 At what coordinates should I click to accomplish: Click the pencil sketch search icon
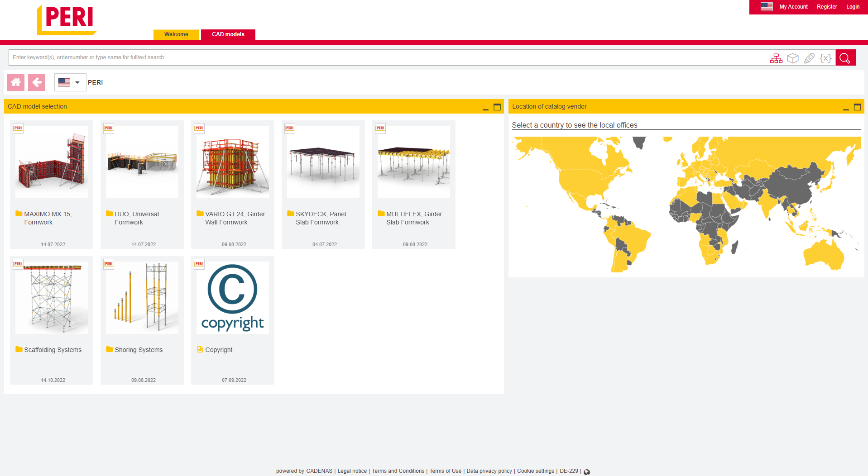(809, 58)
